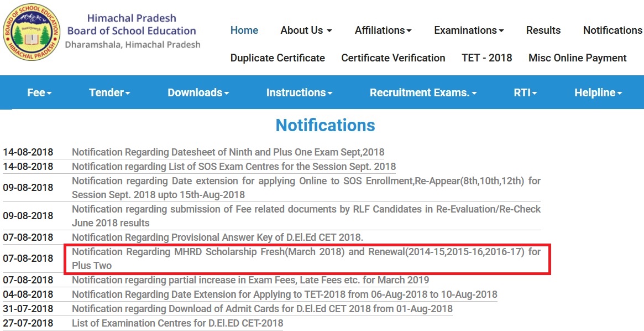Open the Home menu item

pos(244,30)
